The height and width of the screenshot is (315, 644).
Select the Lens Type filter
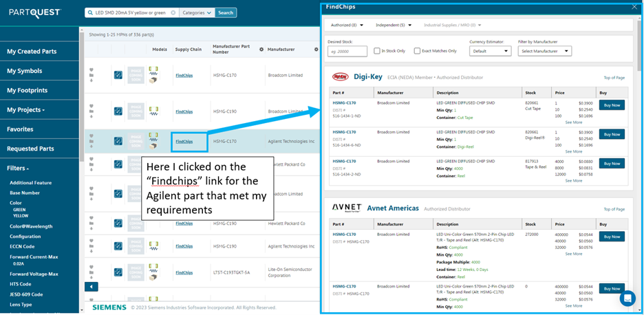click(21, 305)
